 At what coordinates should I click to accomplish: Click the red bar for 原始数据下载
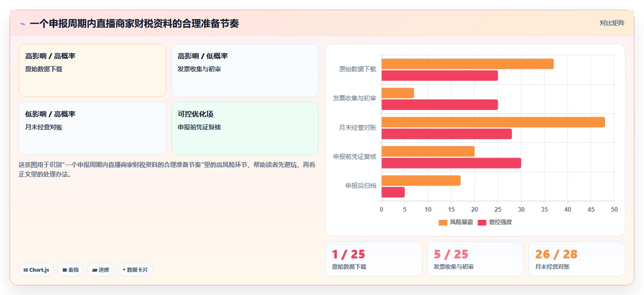click(x=439, y=75)
